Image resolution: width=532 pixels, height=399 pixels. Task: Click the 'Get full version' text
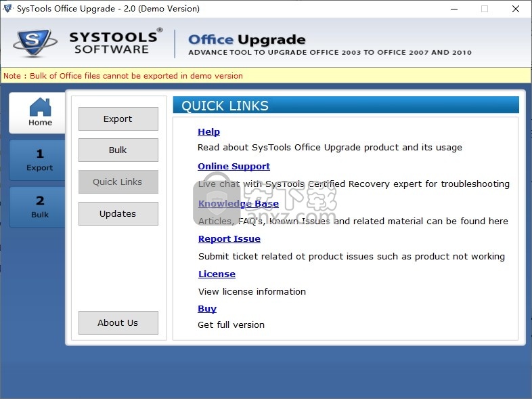coord(231,325)
